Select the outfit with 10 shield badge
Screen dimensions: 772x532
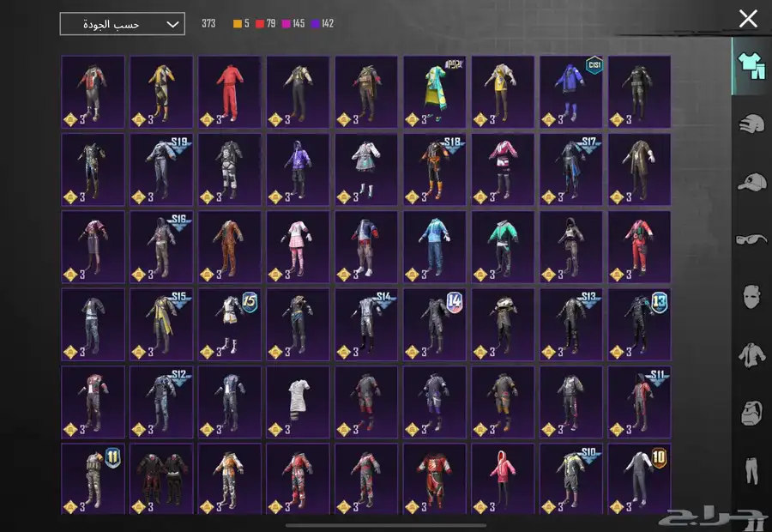(x=639, y=479)
